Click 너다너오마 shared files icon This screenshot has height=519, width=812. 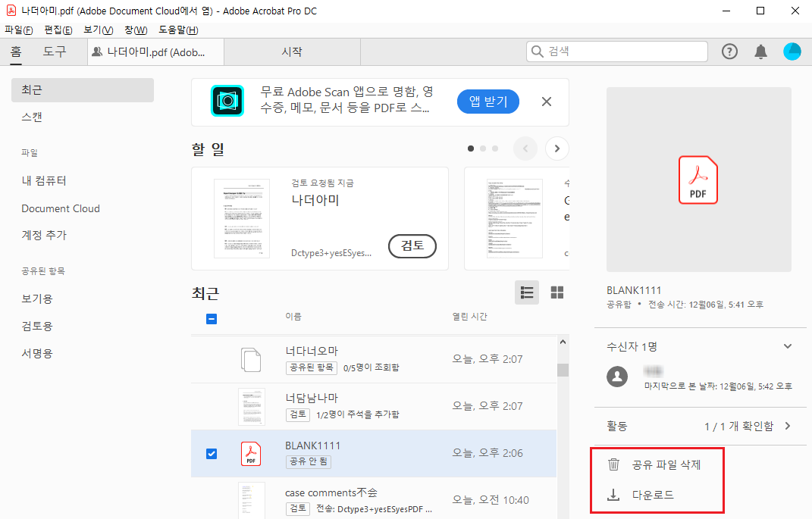click(251, 360)
